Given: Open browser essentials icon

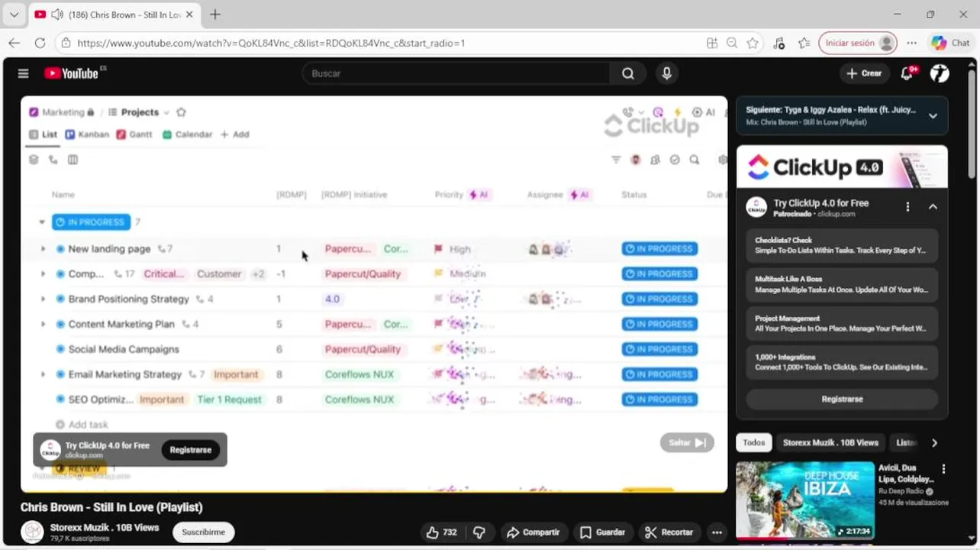Looking at the screenshot, I should click(x=779, y=43).
